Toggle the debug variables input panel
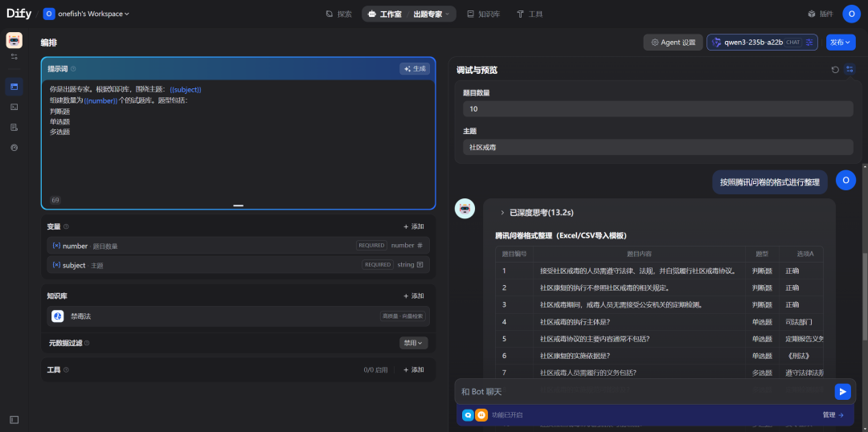 click(850, 70)
